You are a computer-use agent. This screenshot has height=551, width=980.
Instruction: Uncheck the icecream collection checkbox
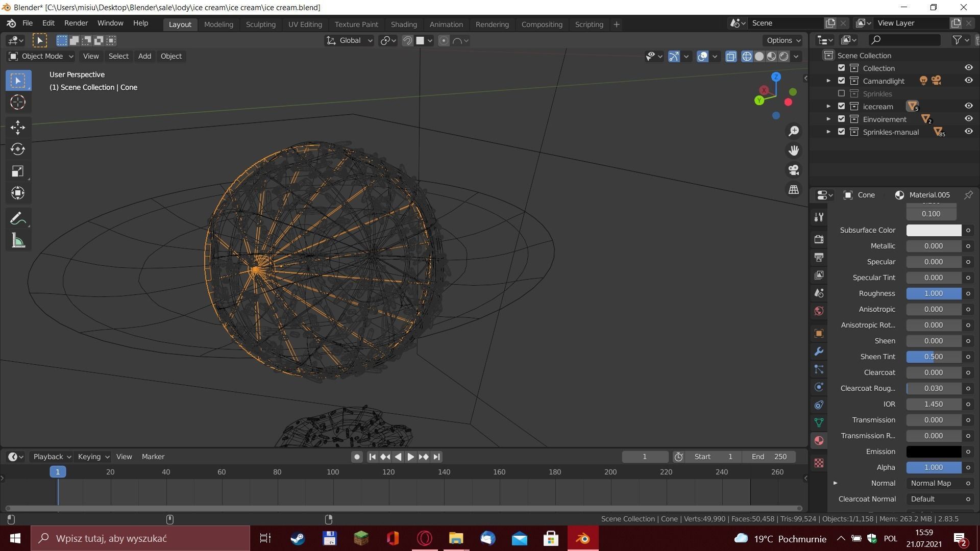841,106
